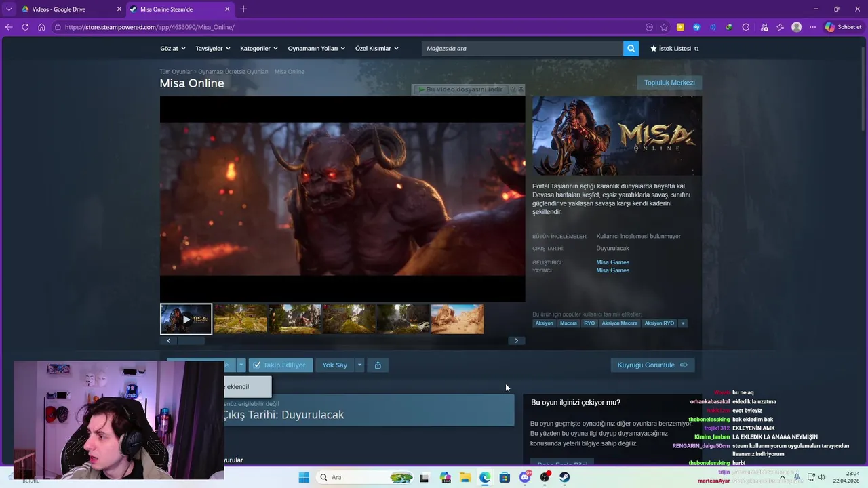This screenshot has height=488, width=868.
Task: Select the second screenshot thumbnail
Action: click(x=295, y=319)
